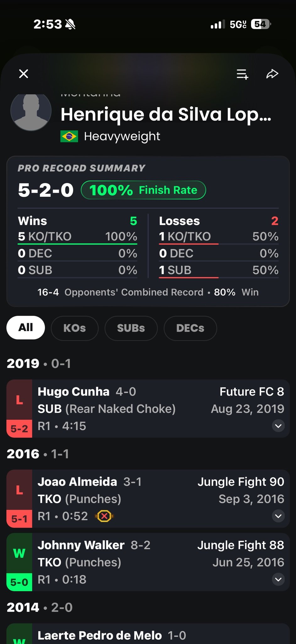Tap the 100% Finish Rate badge

point(143,190)
